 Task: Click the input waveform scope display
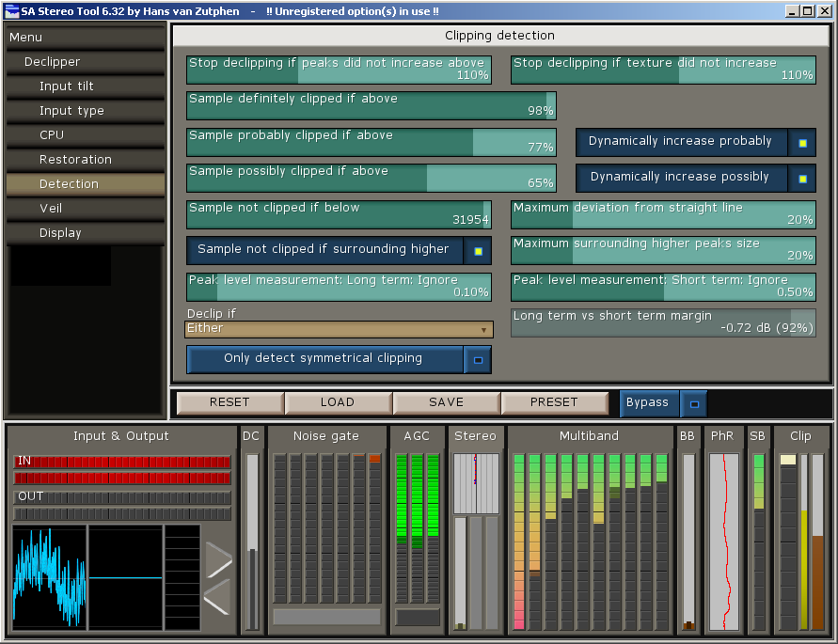(50, 576)
